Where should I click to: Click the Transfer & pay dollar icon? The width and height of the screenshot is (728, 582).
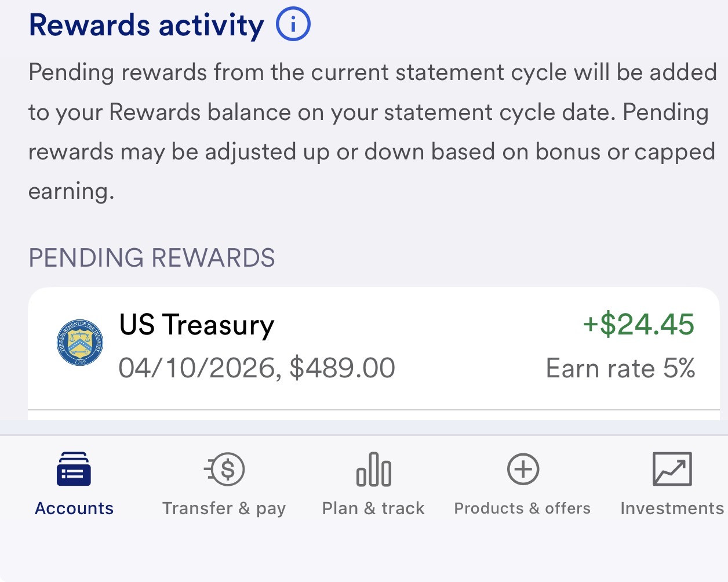[225, 469]
